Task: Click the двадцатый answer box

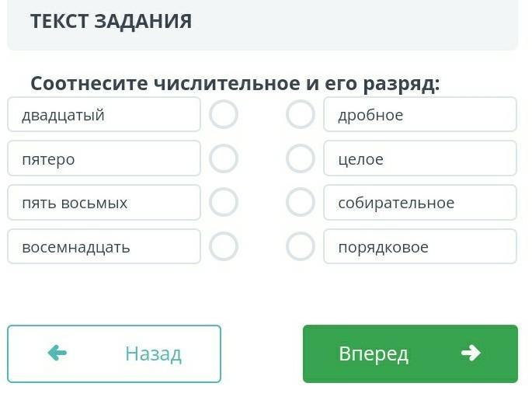Action: click(x=104, y=115)
